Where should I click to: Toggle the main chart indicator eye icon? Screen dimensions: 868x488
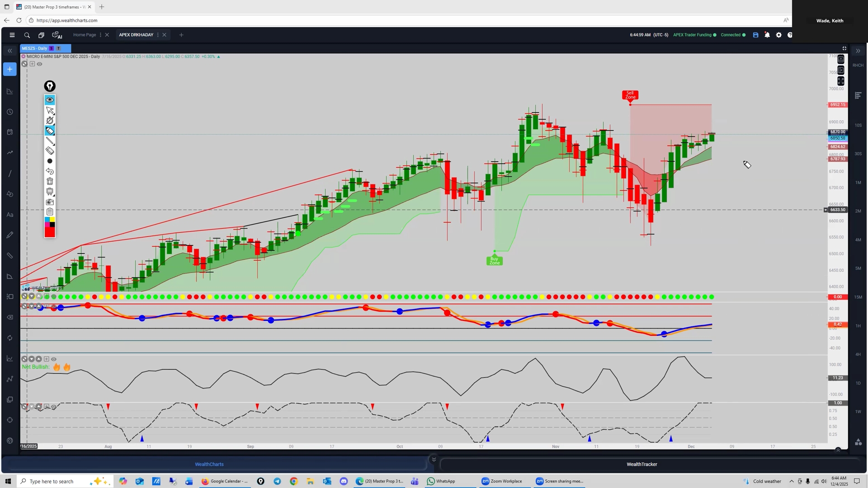pyautogui.click(x=40, y=64)
